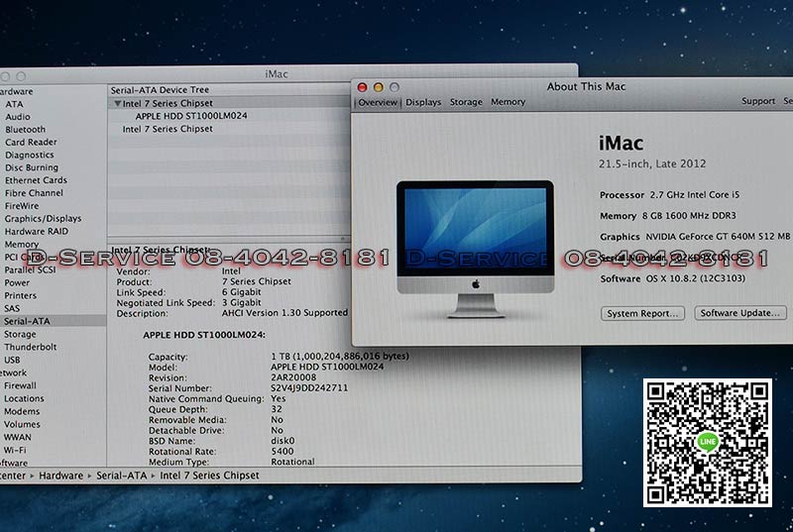
Task: Click Intel 7 Series Chipset in path bar
Action: pyautogui.click(x=209, y=476)
